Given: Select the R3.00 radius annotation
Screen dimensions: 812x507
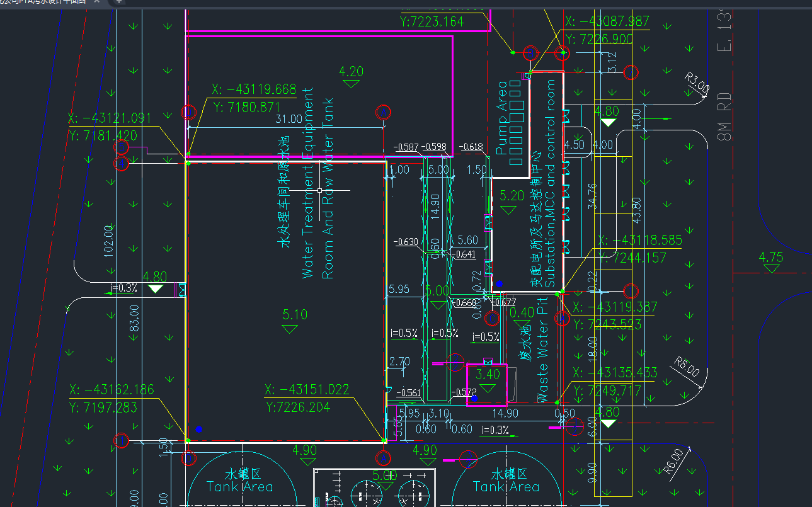Looking at the screenshot, I should pyautogui.click(x=697, y=83).
